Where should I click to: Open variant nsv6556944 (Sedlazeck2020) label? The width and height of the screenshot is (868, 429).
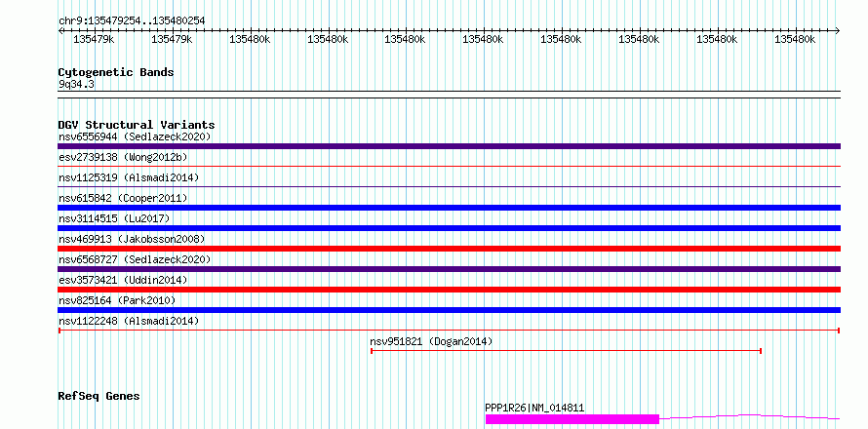[135, 136]
